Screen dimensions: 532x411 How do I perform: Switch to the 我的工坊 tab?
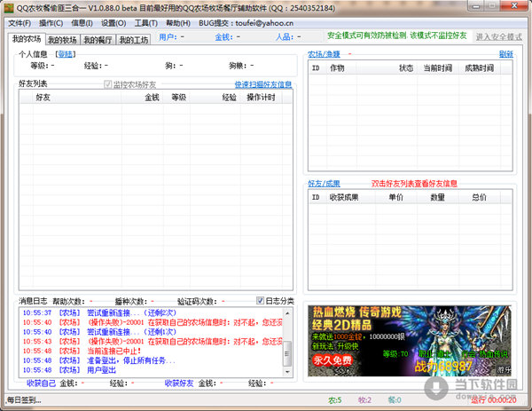tap(134, 40)
